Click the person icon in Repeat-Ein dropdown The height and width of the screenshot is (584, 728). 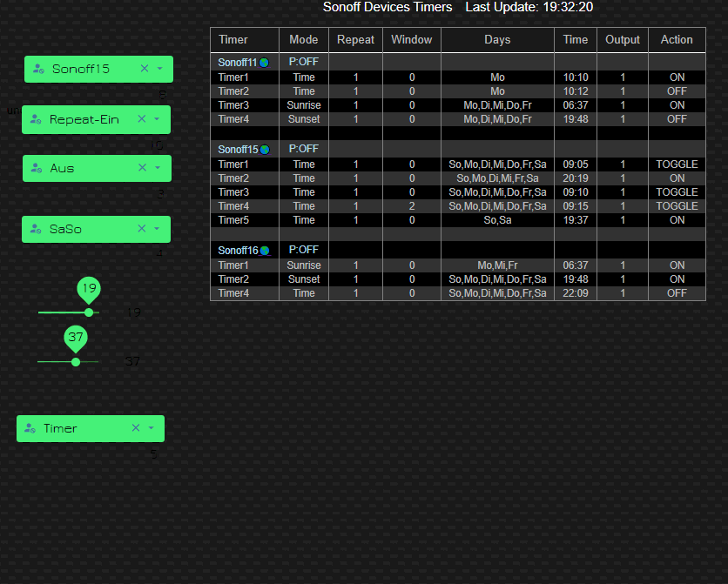(x=36, y=119)
